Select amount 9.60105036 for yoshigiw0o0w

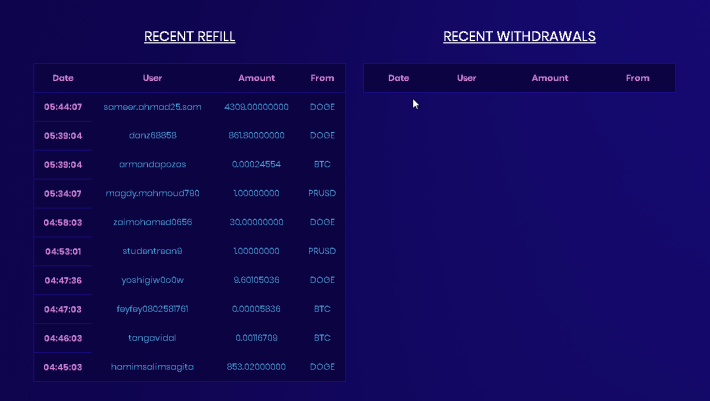[x=256, y=280]
